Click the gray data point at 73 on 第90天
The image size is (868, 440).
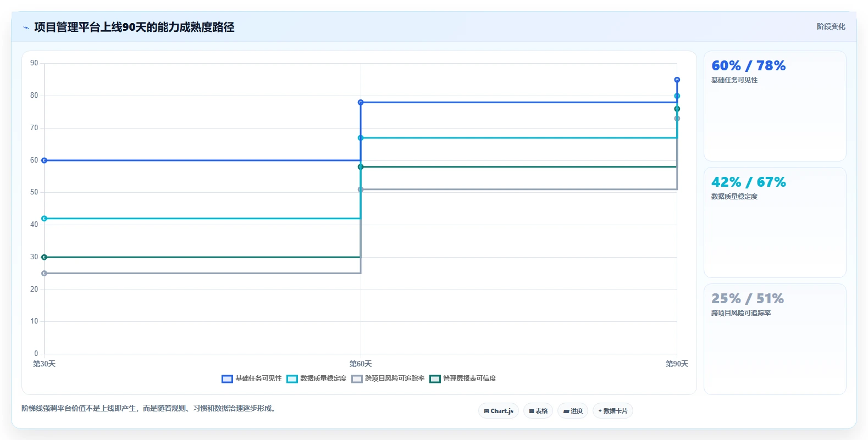pos(677,119)
